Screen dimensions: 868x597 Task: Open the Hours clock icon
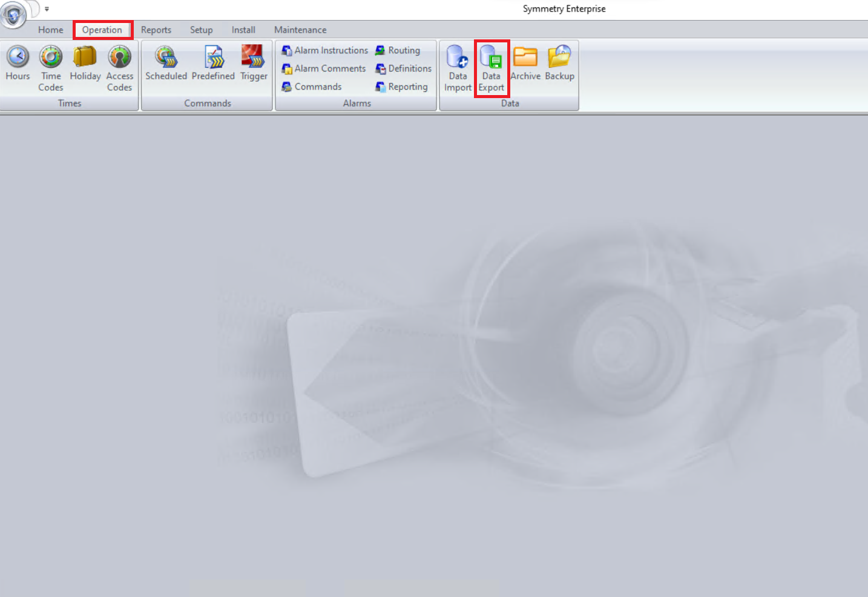18,63
